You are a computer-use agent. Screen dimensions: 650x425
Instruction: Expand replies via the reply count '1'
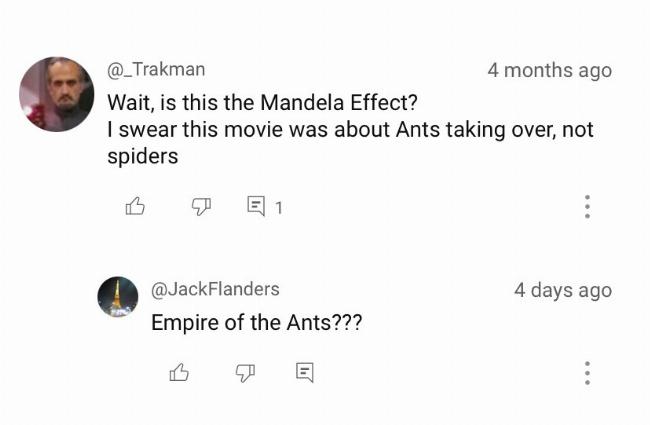click(279, 207)
